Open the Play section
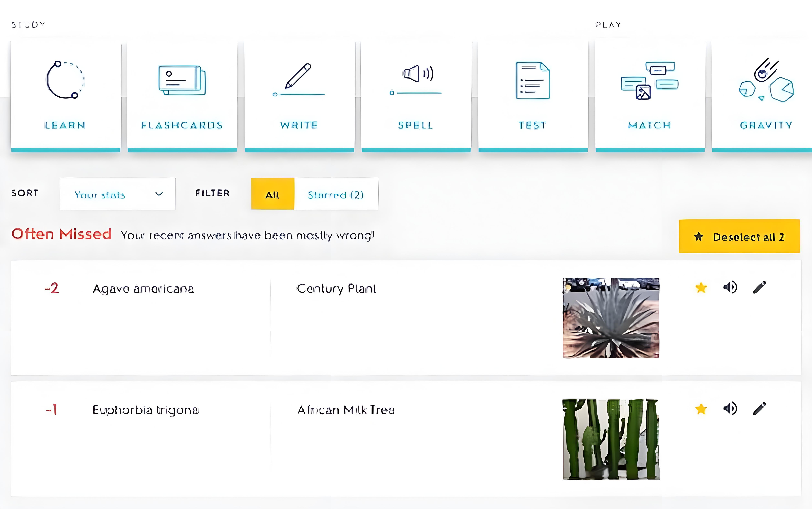The height and width of the screenshot is (509, 812). click(x=608, y=24)
